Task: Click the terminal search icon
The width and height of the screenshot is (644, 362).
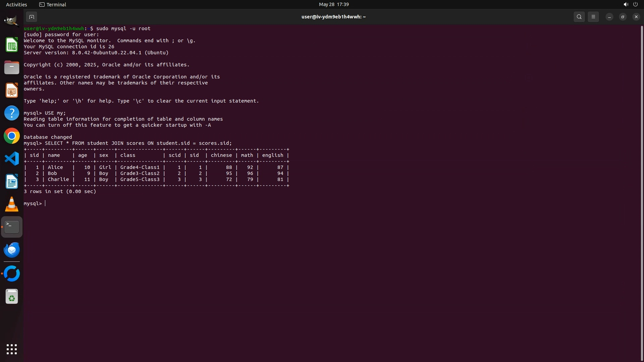Action: [x=579, y=17]
